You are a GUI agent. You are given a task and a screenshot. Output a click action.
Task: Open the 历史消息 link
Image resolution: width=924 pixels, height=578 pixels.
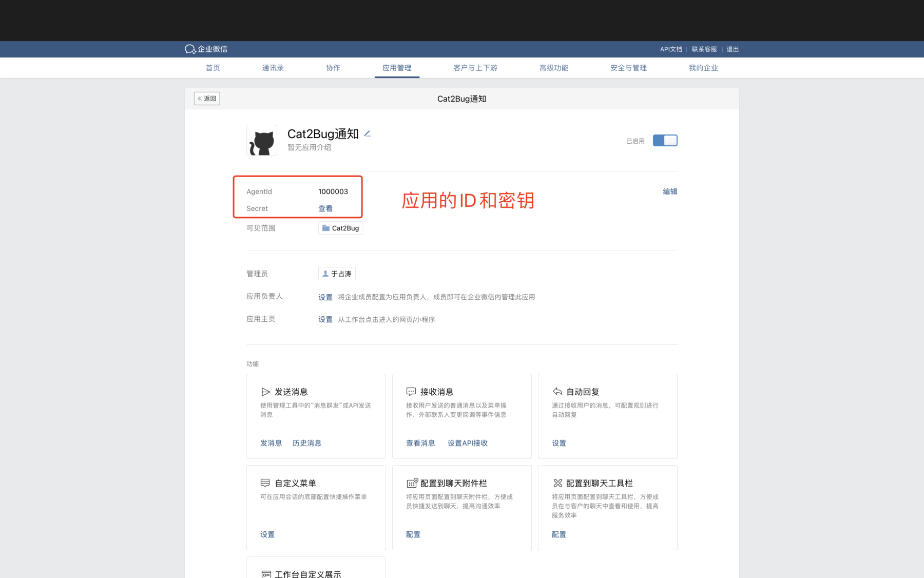pos(307,443)
